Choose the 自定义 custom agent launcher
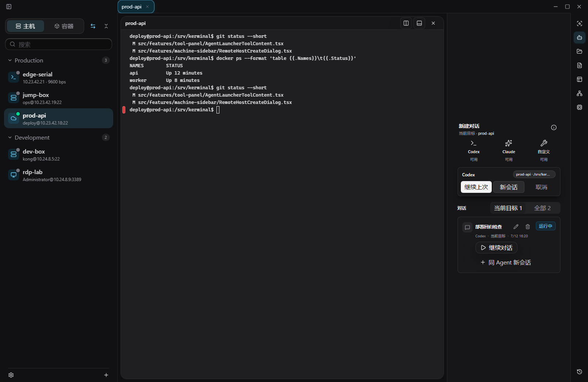 [x=544, y=151]
